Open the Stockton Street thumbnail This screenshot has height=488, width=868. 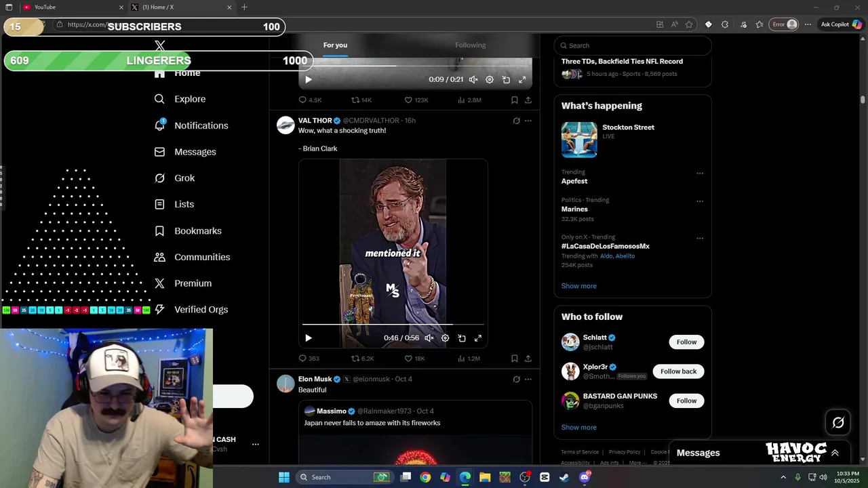579,140
